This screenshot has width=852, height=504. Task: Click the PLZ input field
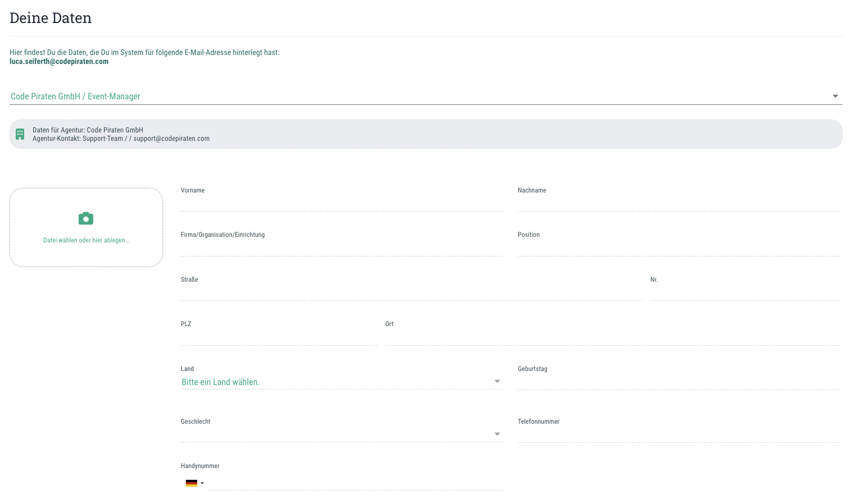click(279, 338)
